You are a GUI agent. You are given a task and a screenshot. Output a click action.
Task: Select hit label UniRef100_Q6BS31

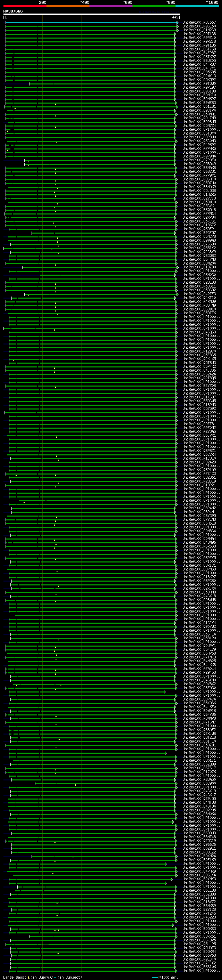(199, 172)
